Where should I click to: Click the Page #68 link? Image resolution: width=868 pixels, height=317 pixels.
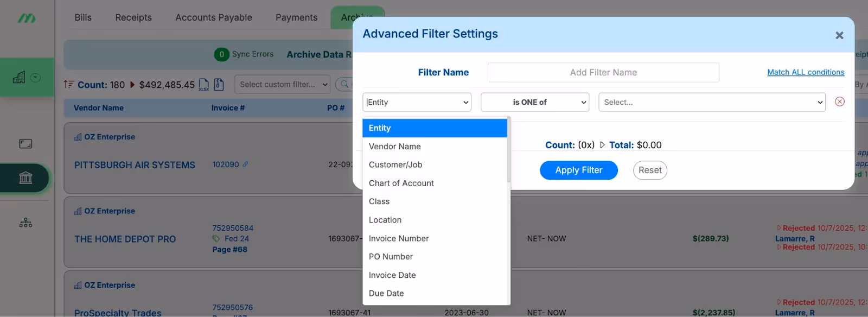coord(229,250)
